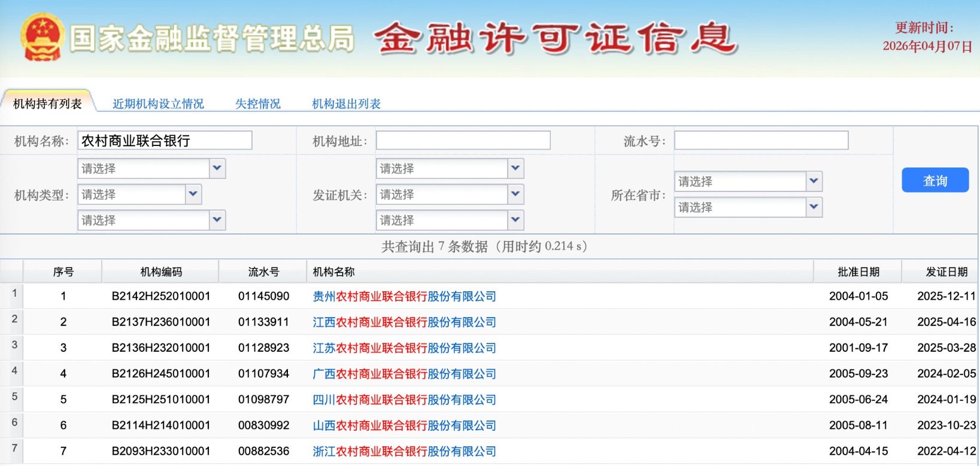Focus the 机构名称 input field
The width and height of the screenshot is (980, 466).
click(x=165, y=141)
